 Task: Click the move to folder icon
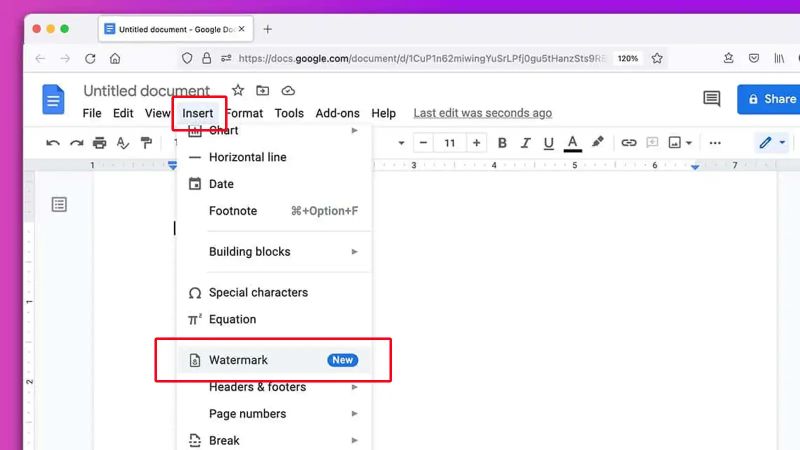262,91
